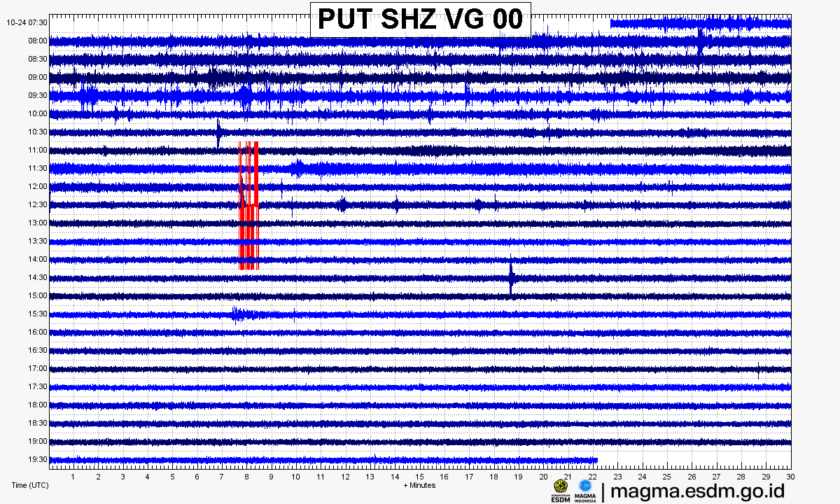Click the 09:00 time label
The width and height of the screenshot is (840, 504).
[38, 77]
